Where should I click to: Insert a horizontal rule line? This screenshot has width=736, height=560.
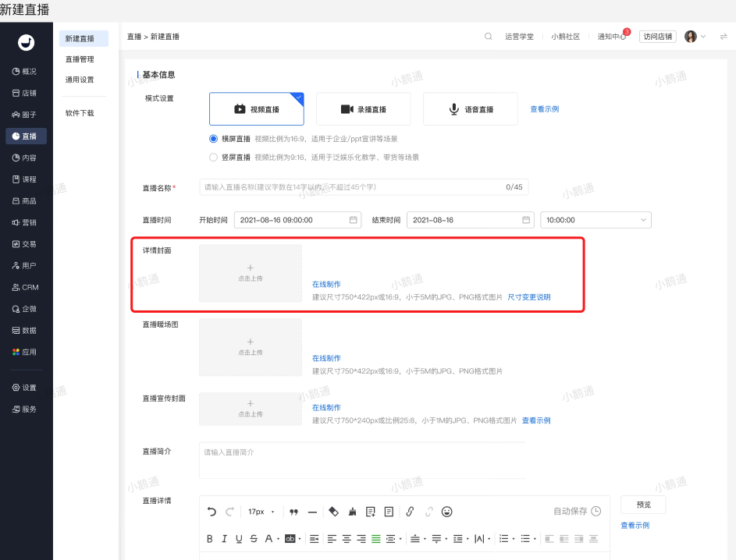coord(313,512)
